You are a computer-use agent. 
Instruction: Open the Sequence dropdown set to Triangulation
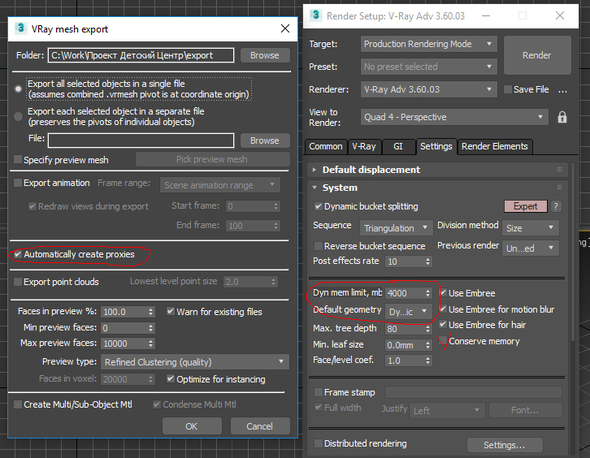point(396,228)
